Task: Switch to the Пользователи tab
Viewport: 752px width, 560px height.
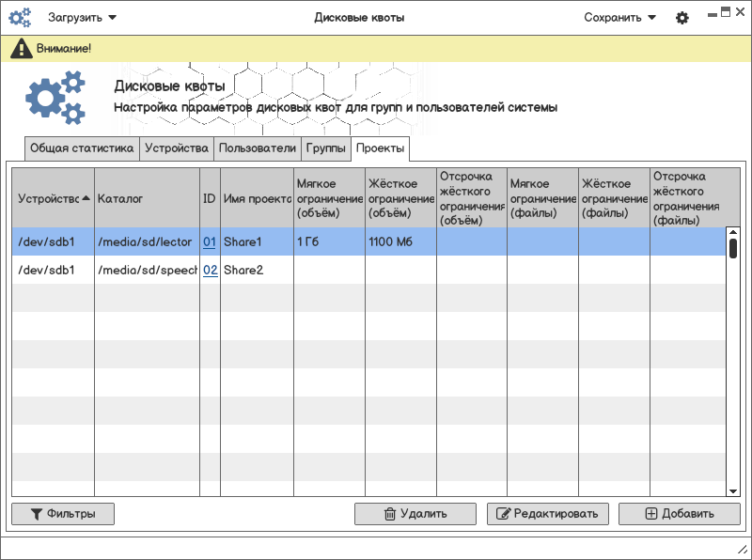Action: [257, 148]
